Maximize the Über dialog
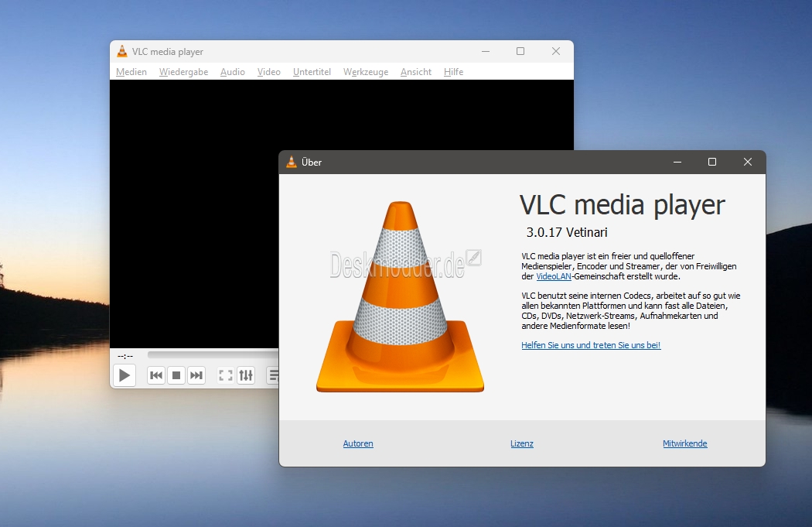Viewport: 812px width, 527px height. 712,162
